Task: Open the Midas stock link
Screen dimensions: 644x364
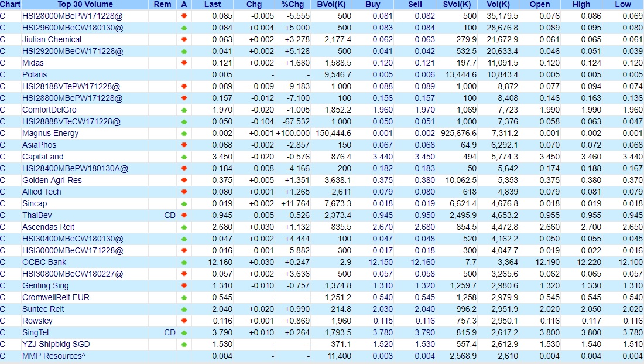Action: click(x=33, y=63)
